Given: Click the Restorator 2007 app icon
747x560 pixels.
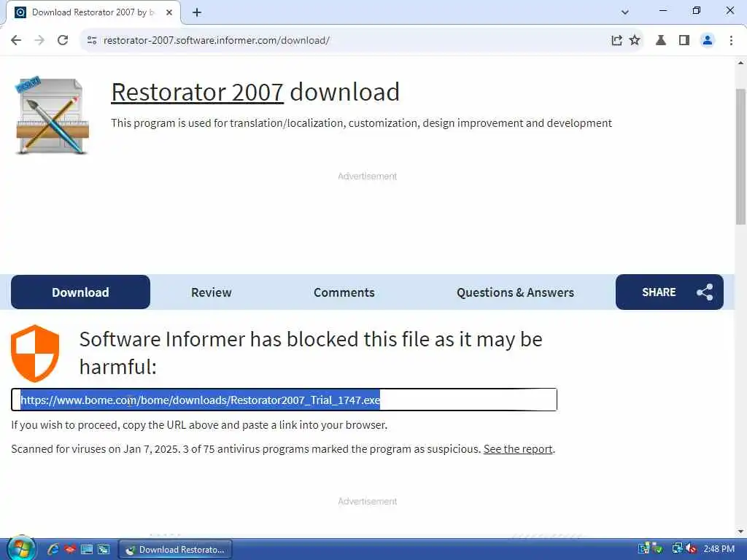Looking at the screenshot, I should point(52,115).
